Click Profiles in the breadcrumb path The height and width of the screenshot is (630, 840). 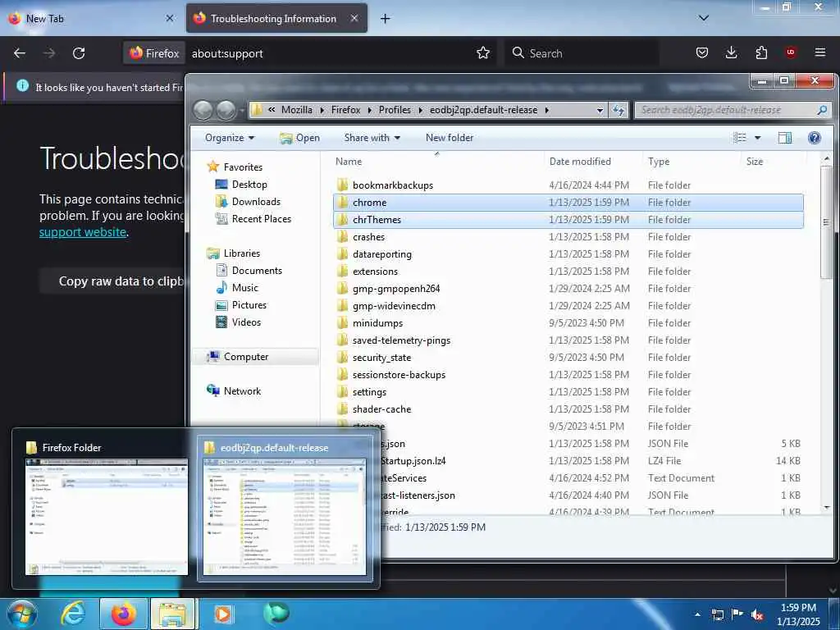(x=395, y=110)
